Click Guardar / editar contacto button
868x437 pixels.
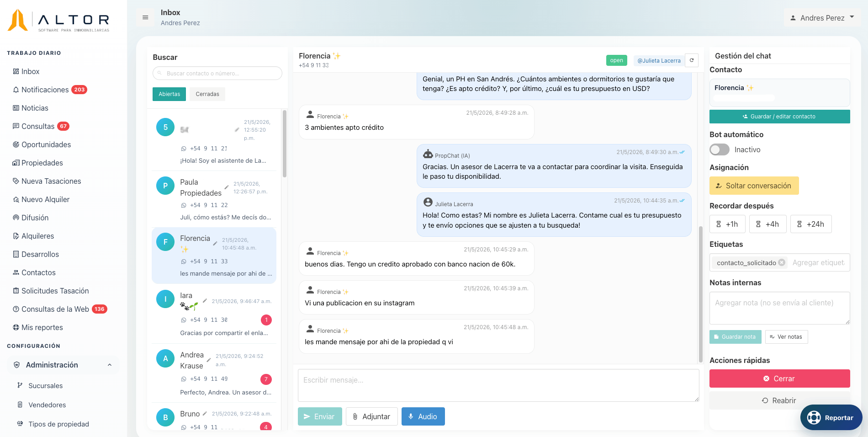click(x=780, y=117)
